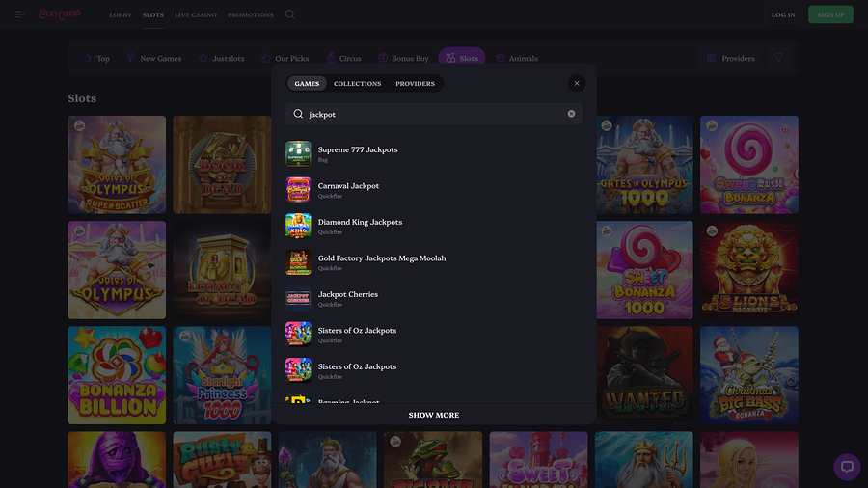Open Diamond King Jackpots result
Screen dimensions: 868x488
433,226
